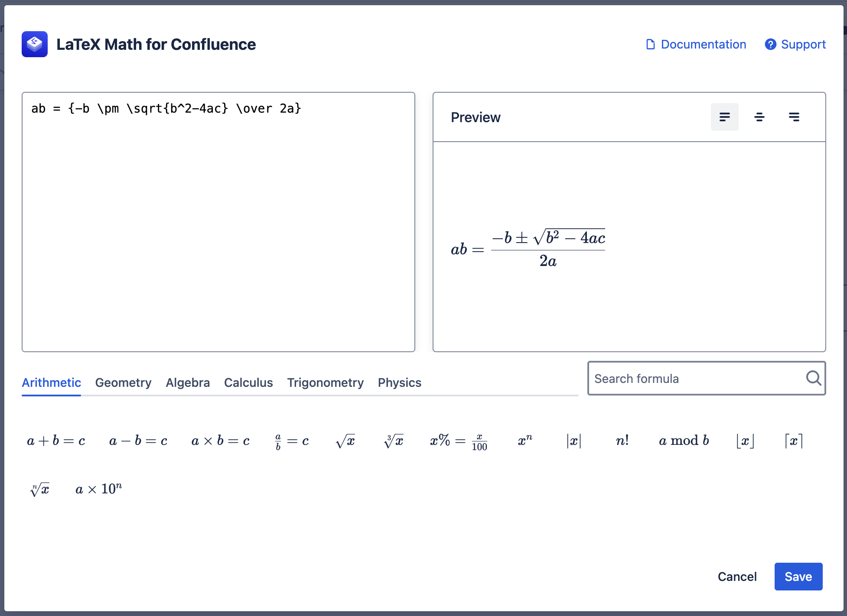Click the question-mark Support icon
The image size is (847, 616).
point(771,44)
